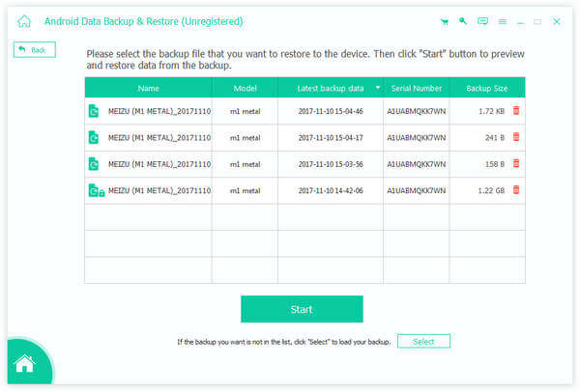
Task: Click the Start button to preview backup
Action: (302, 309)
